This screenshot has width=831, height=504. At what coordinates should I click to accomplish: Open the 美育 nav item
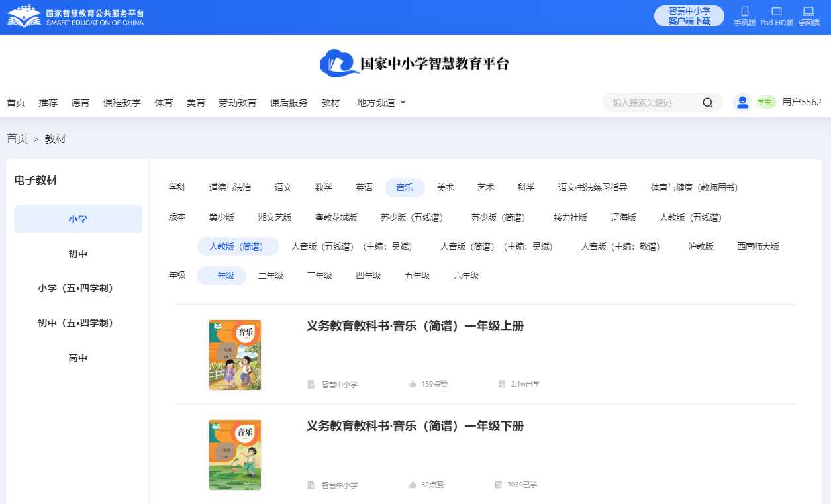tap(196, 103)
